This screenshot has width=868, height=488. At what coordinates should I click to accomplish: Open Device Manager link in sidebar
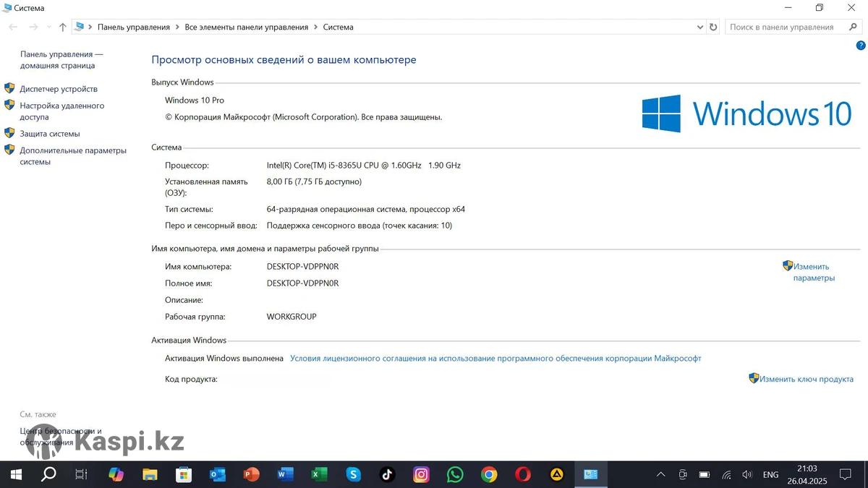click(x=59, y=89)
